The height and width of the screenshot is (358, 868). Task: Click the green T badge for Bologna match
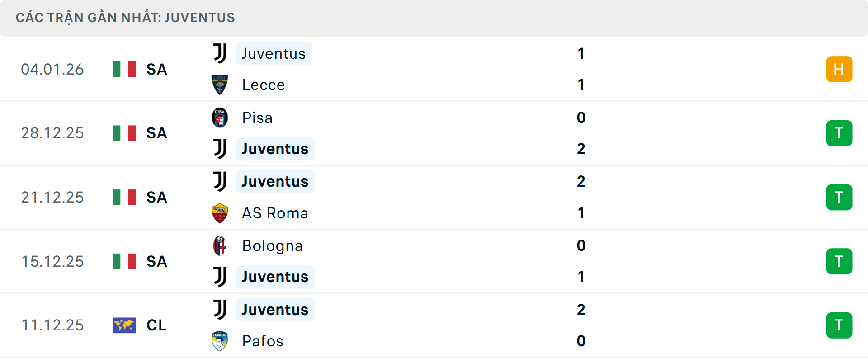coord(839,261)
